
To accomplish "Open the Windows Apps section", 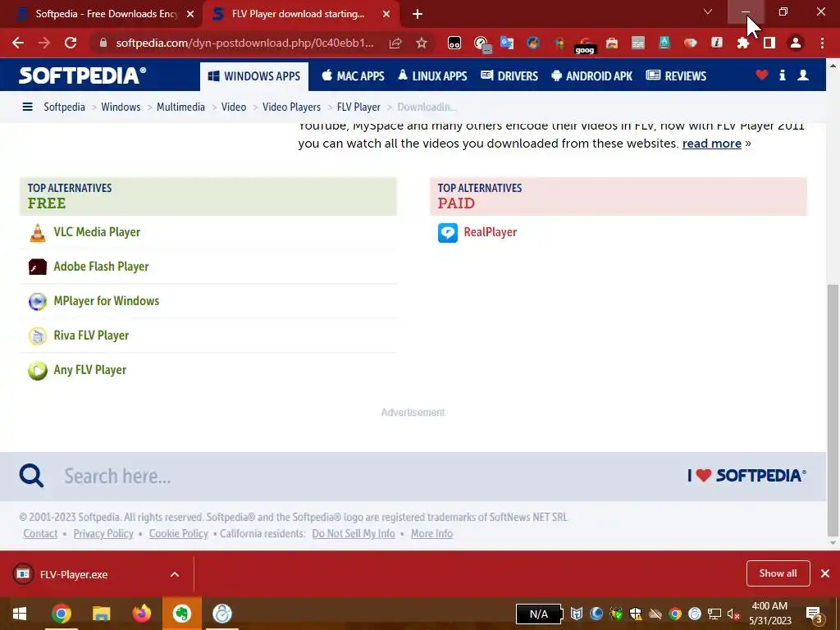I will tap(254, 76).
